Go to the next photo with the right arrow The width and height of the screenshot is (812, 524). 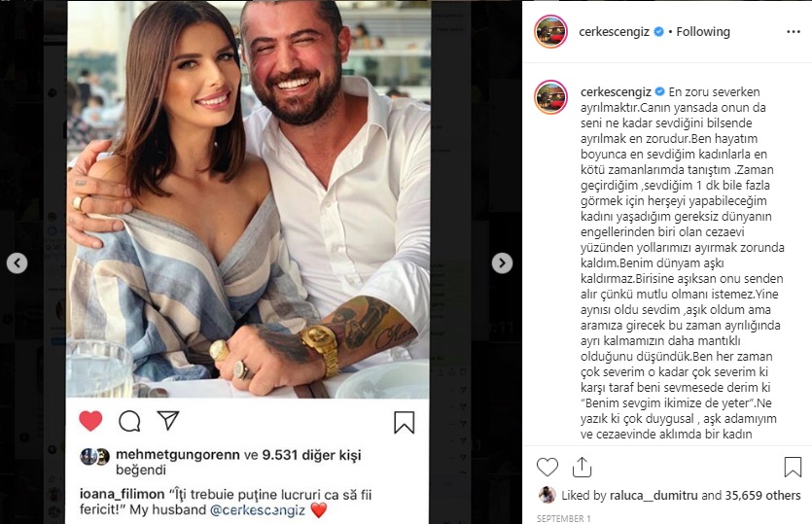(502, 263)
